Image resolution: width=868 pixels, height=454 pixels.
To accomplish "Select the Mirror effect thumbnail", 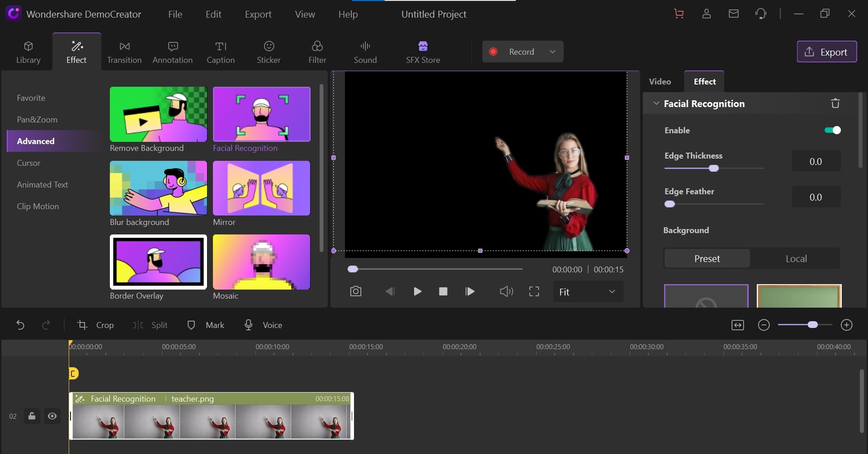I will 262,188.
